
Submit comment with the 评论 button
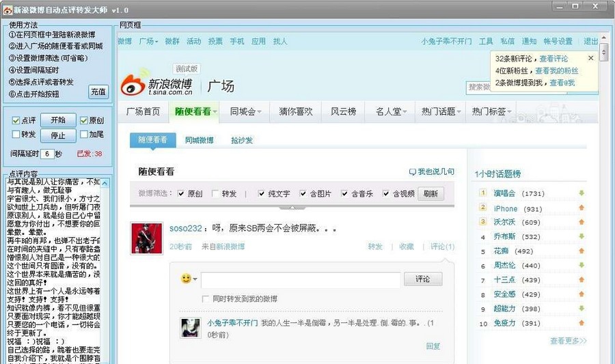[x=423, y=279]
